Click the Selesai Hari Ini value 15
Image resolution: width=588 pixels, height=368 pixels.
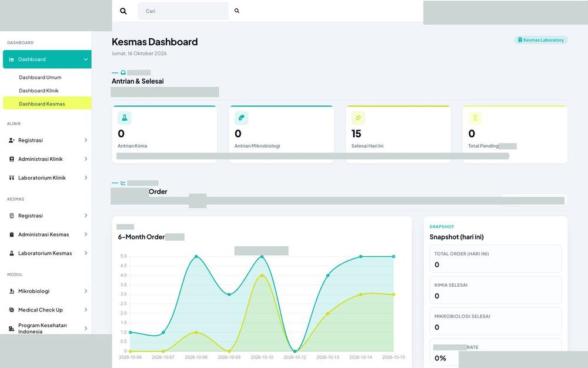click(x=356, y=134)
